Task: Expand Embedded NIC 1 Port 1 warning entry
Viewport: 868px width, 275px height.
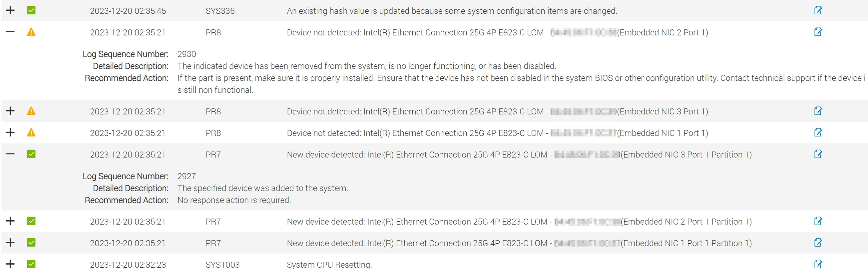Action: click(10, 132)
